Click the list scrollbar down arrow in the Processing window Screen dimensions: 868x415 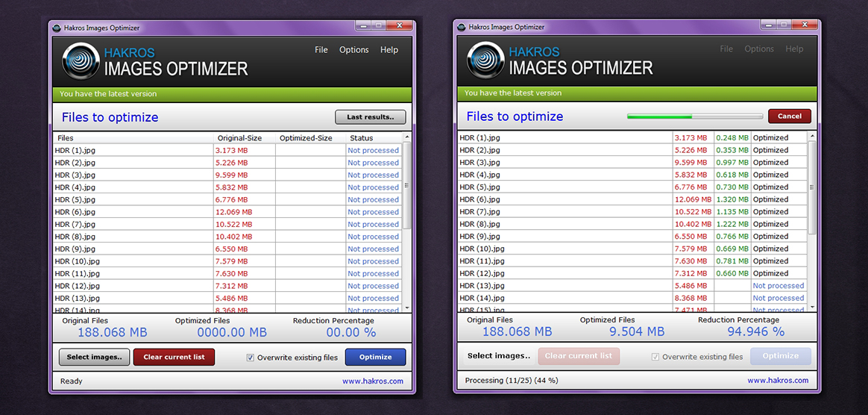tap(812, 307)
